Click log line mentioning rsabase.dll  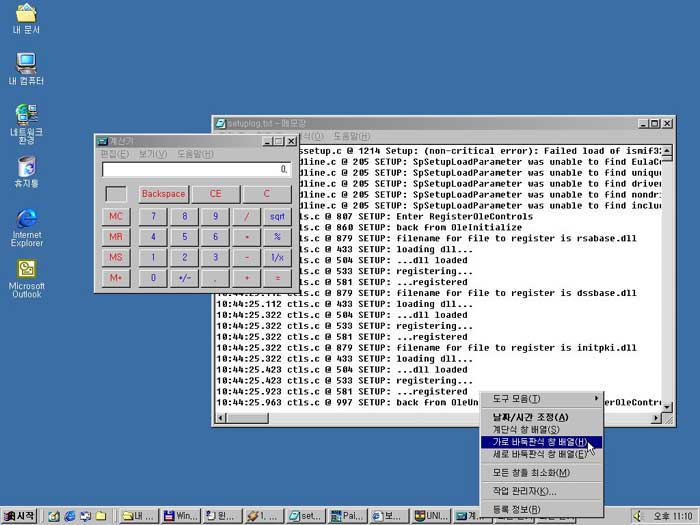[x=467, y=238]
